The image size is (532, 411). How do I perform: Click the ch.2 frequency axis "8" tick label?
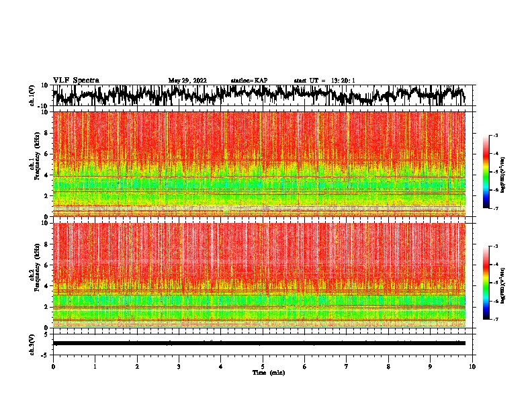[x=46, y=244]
